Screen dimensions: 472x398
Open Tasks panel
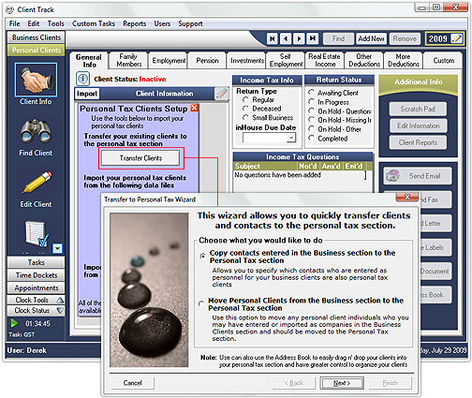(x=36, y=263)
